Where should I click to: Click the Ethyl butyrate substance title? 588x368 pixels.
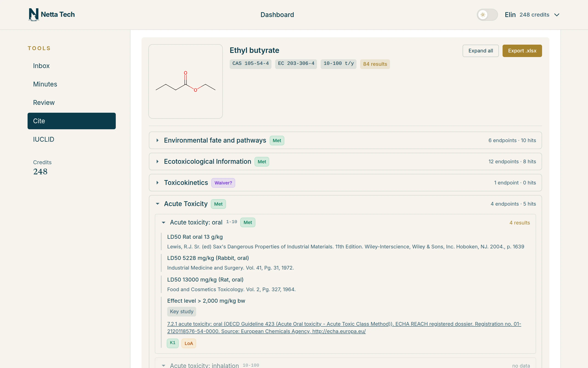[x=254, y=50]
